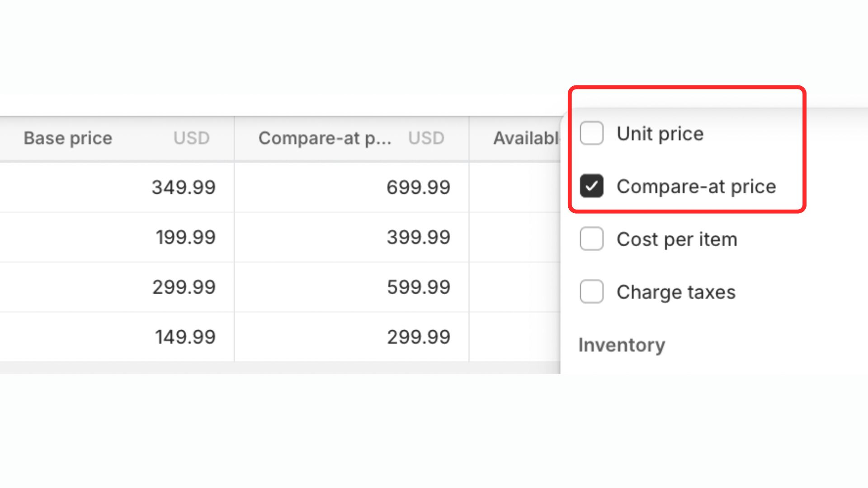The width and height of the screenshot is (868, 488).
Task: Click the Inventory section heading
Action: (622, 345)
